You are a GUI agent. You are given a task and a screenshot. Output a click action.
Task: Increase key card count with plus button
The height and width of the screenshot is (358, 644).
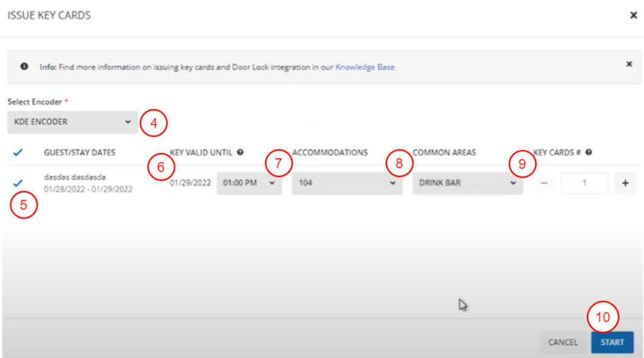tap(625, 183)
